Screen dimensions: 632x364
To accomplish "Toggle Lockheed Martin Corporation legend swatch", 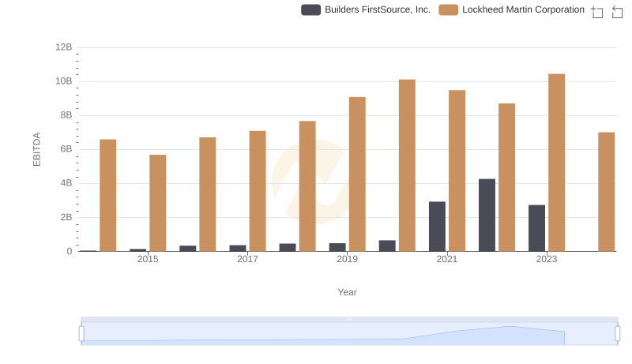I will point(448,9).
